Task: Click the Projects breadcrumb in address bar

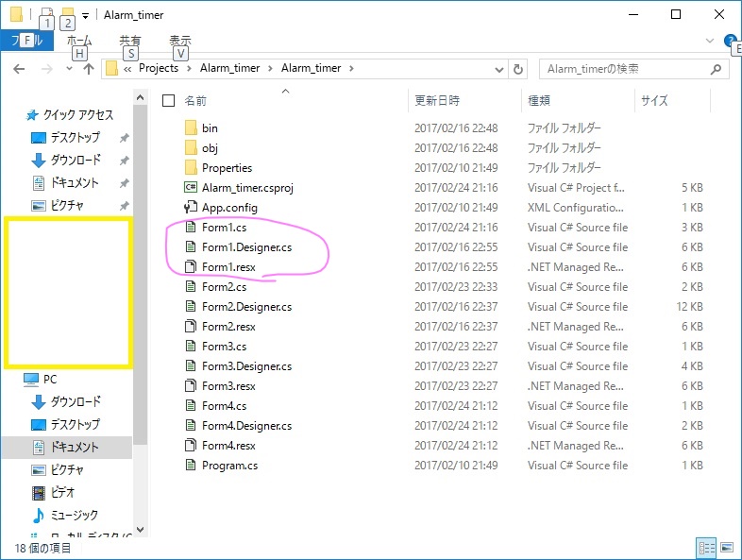Action: (159, 68)
